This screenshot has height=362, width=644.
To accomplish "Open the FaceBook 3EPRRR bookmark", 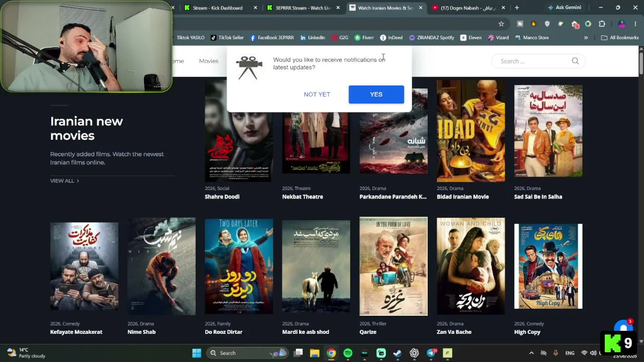I will click(x=272, y=38).
